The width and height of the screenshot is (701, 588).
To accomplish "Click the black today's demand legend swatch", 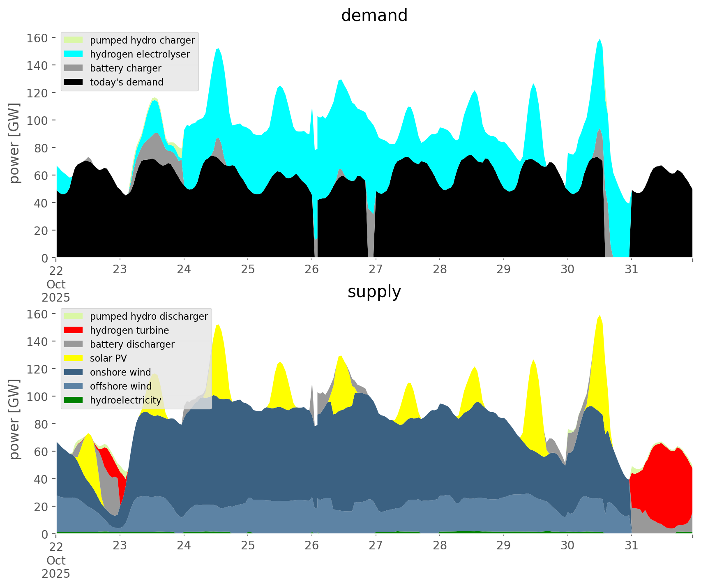I will pos(74,82).
